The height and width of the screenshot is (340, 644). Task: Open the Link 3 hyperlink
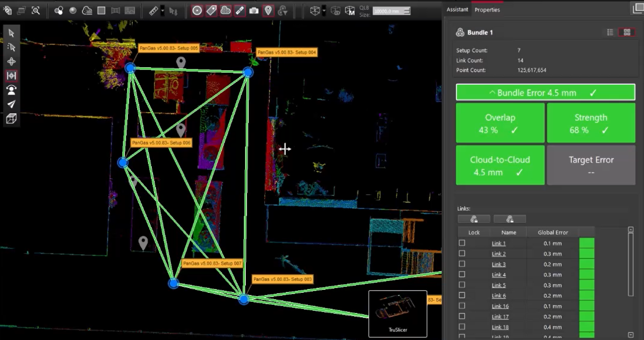(498, 264)
